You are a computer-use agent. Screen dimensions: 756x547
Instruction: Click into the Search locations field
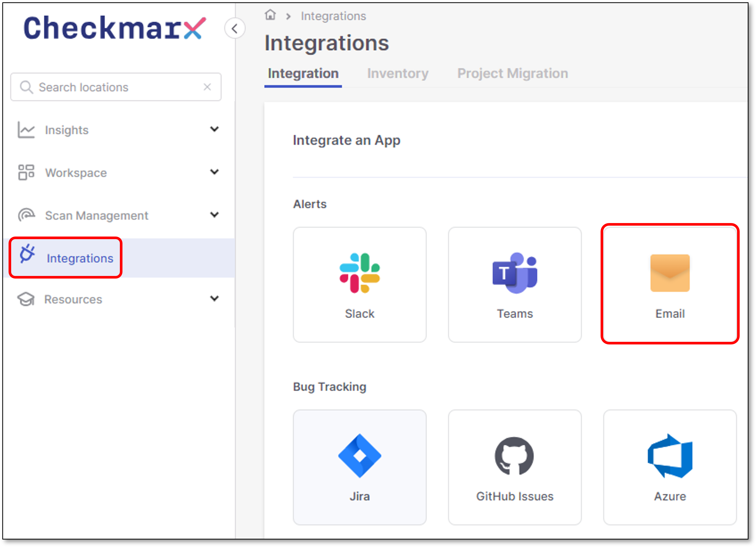(x=116, y=87)
